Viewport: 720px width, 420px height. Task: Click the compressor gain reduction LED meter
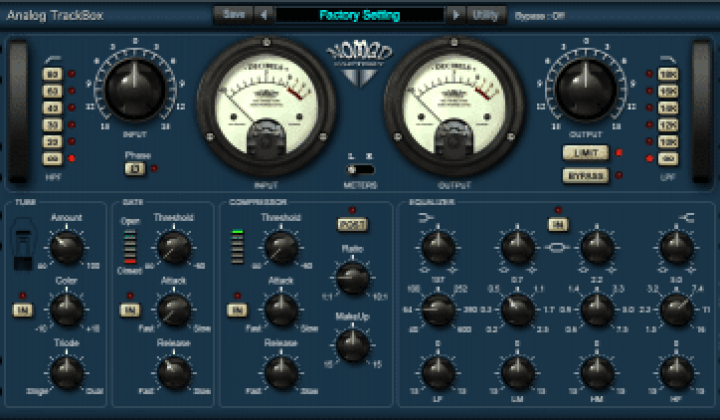[x=237, y=246]
